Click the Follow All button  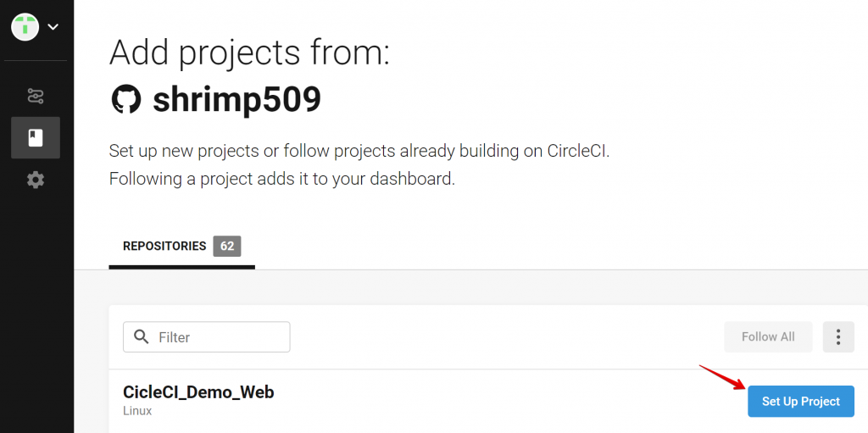768,336
